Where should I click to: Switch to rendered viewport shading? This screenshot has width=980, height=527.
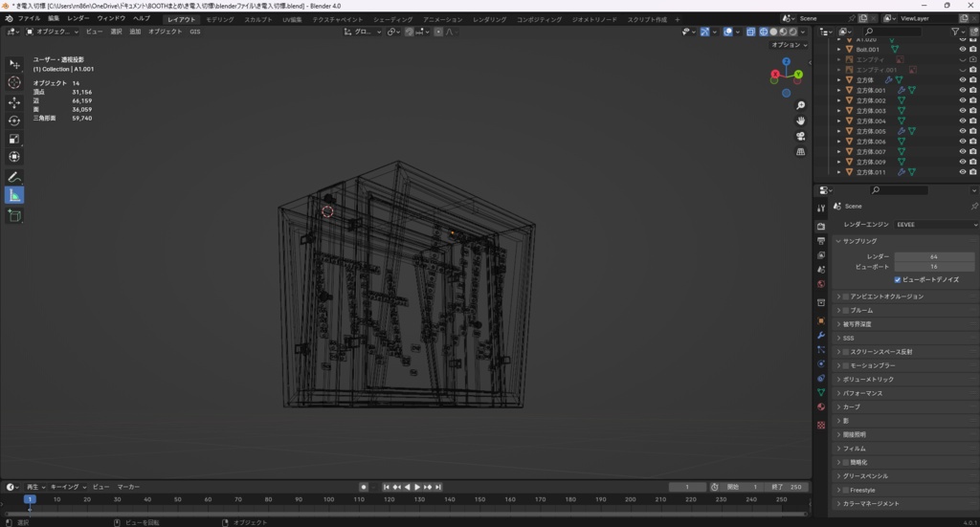pos(793,32)
